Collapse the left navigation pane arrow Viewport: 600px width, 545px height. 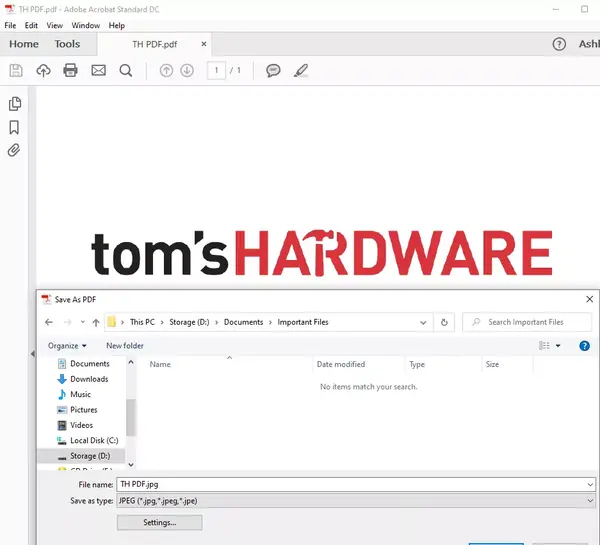[x=33, y=354]
